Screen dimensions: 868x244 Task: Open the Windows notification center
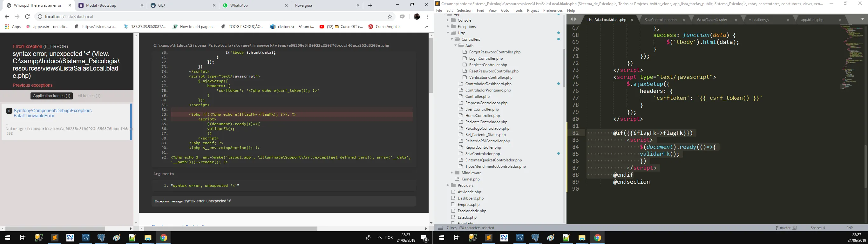pos(424,238)
